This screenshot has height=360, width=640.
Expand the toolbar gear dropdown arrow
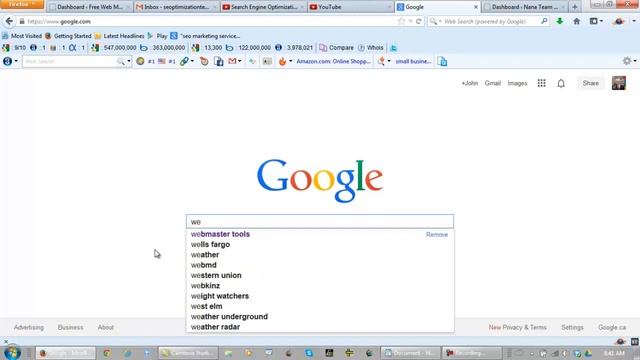pos(635,61)
